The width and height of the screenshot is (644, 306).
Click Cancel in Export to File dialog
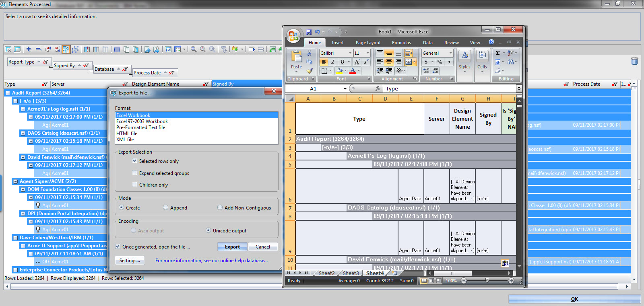[263, 246]
